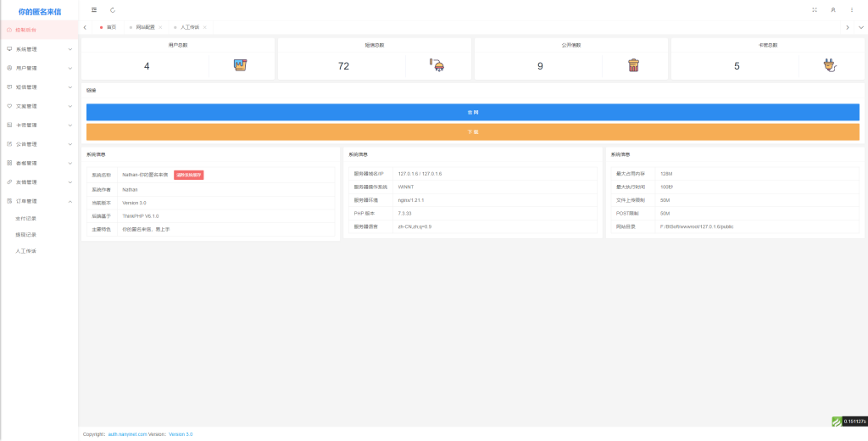868x441 pixels.
Task: Click the plug icon in 卡密总数 card
Action: pos(830,65)
